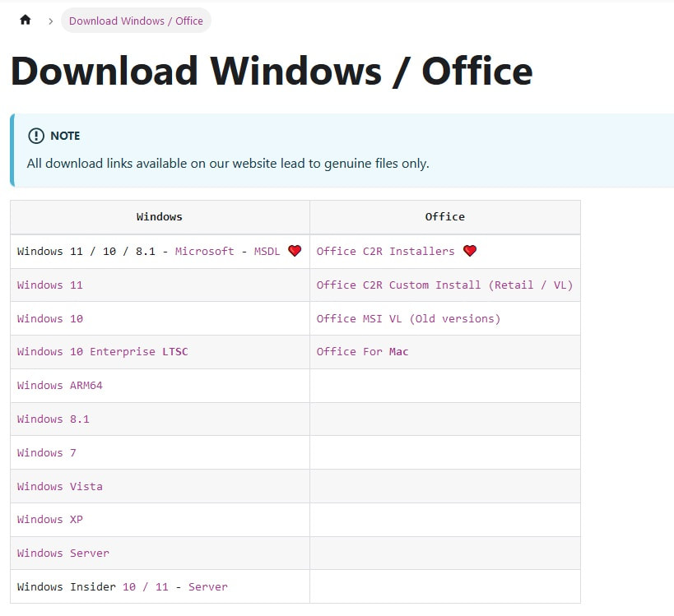Select Office For Mac link

point(362,351)
